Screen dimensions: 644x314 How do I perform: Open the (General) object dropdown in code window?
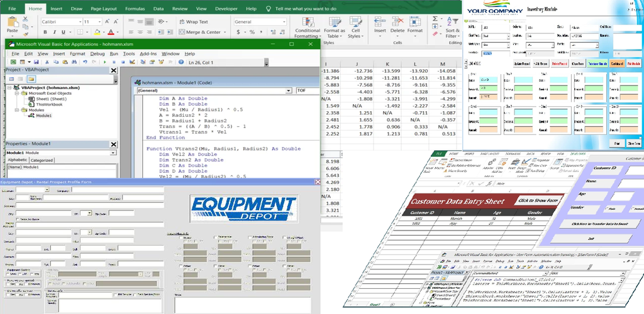(x=289, y=90)
